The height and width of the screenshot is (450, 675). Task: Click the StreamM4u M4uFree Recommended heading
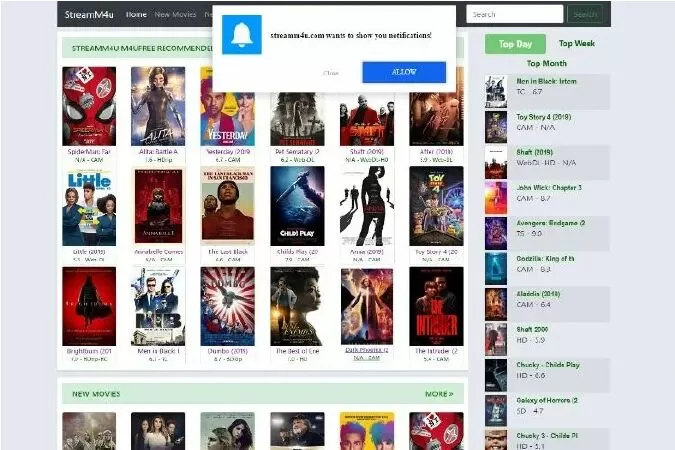click(x=142, y=48)
